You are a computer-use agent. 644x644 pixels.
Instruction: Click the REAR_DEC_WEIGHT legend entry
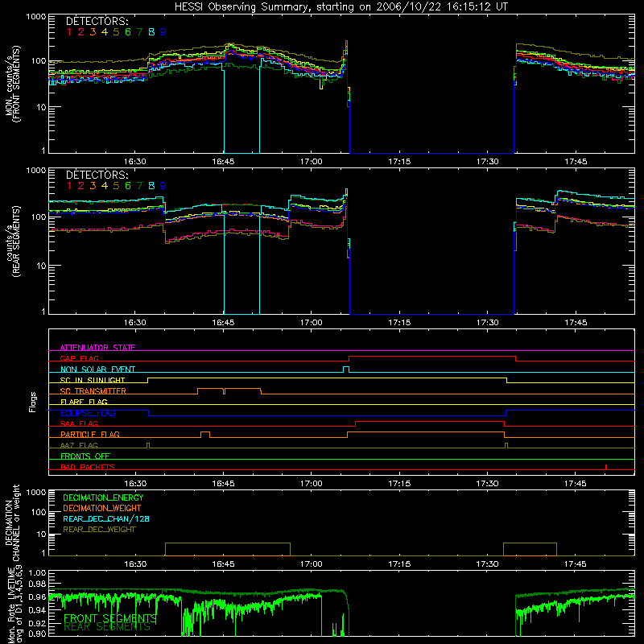99,530
